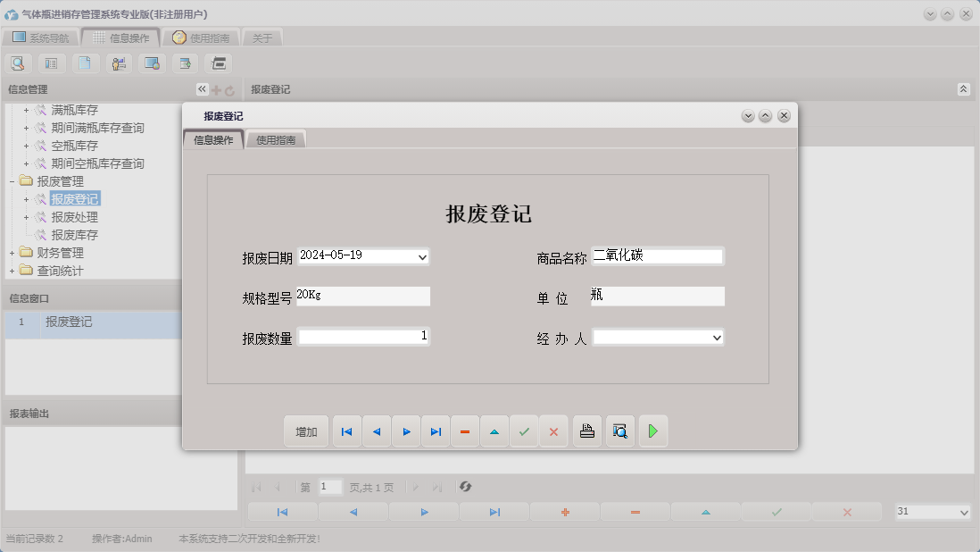Go to last record with the dialog navigator
The width and height of the screenshot is (980, 552).
(436, 431)
